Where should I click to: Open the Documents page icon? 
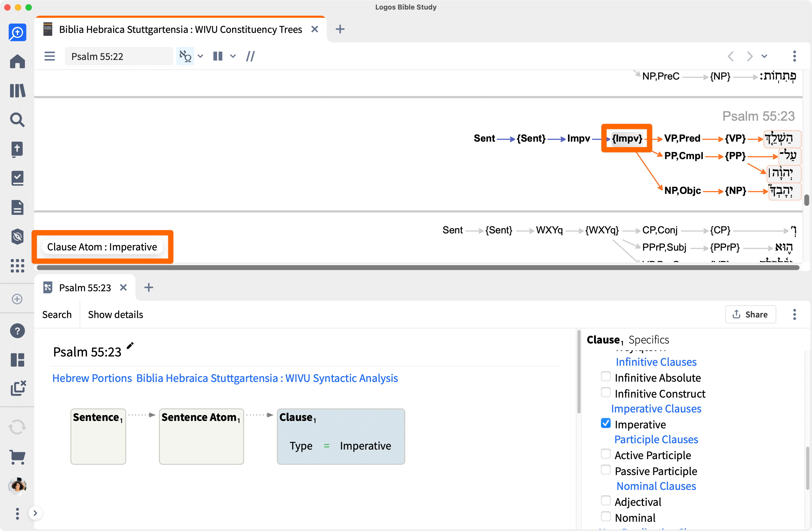pyautogui.click(x=17, y=207)
